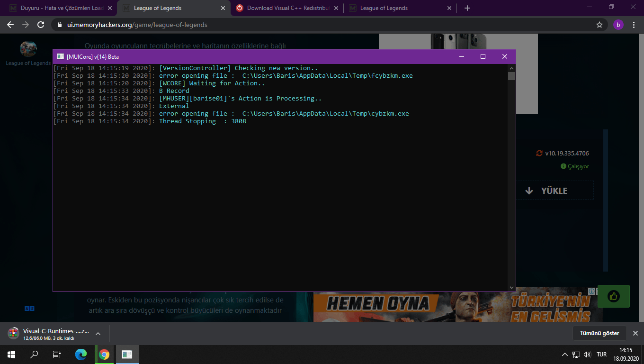Launch Microsoft Edge from the taskbar
This screenshot has width=644, height=364.
click(81, 355)
